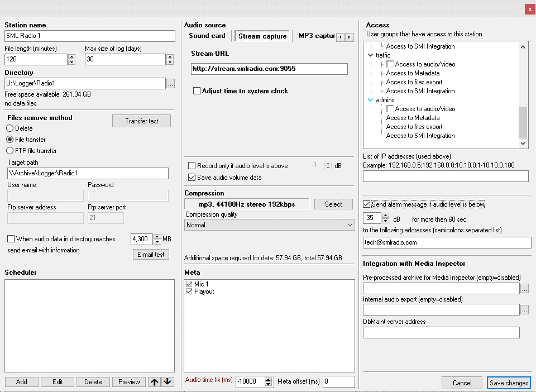Image resolution: width=536 pixels, height=392 pixels.
Task: Collapse the admins user group
Action: tap(370, 100)
